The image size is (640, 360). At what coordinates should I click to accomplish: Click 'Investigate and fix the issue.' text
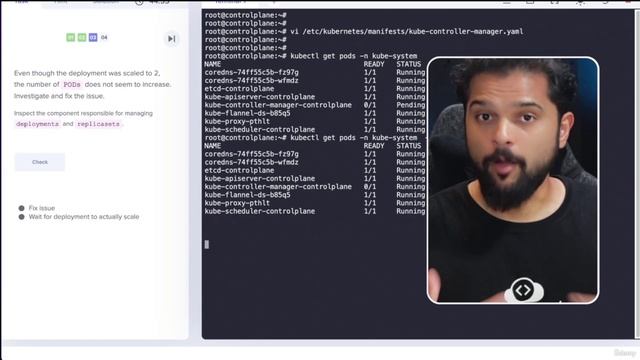pyautogui.click(x=59, y=96)
